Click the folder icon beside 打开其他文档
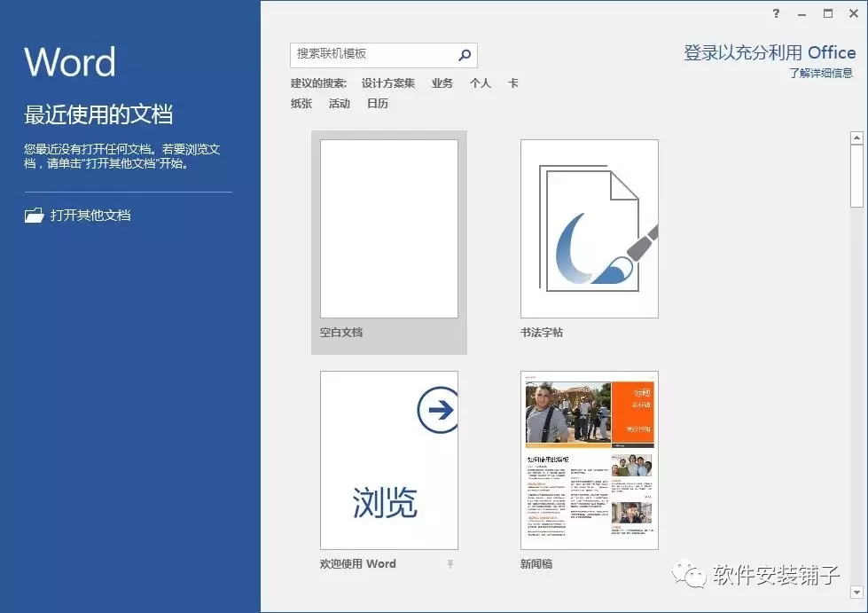Image resolution: width=868 pixels, height=613 pixels. [x=34, y=215]
